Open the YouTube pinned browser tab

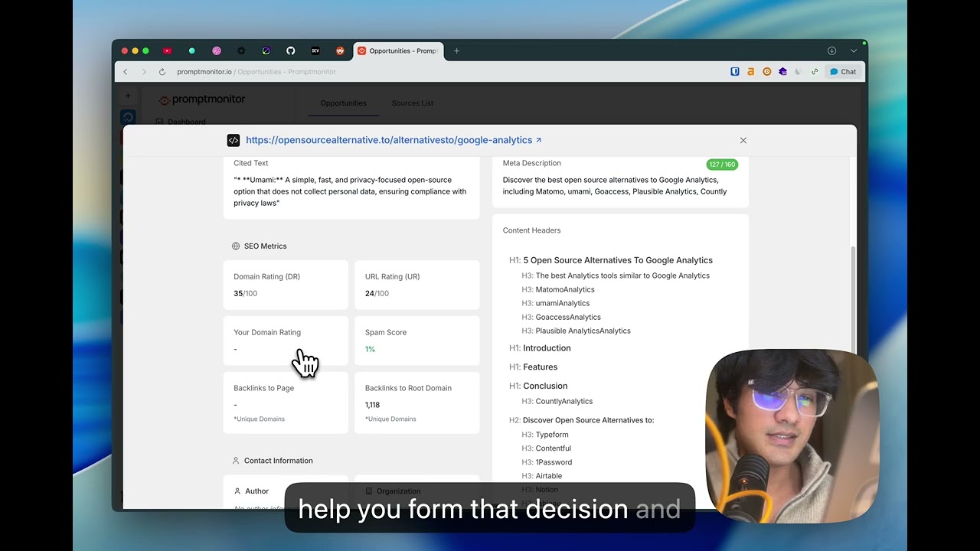tap(167, 51)
